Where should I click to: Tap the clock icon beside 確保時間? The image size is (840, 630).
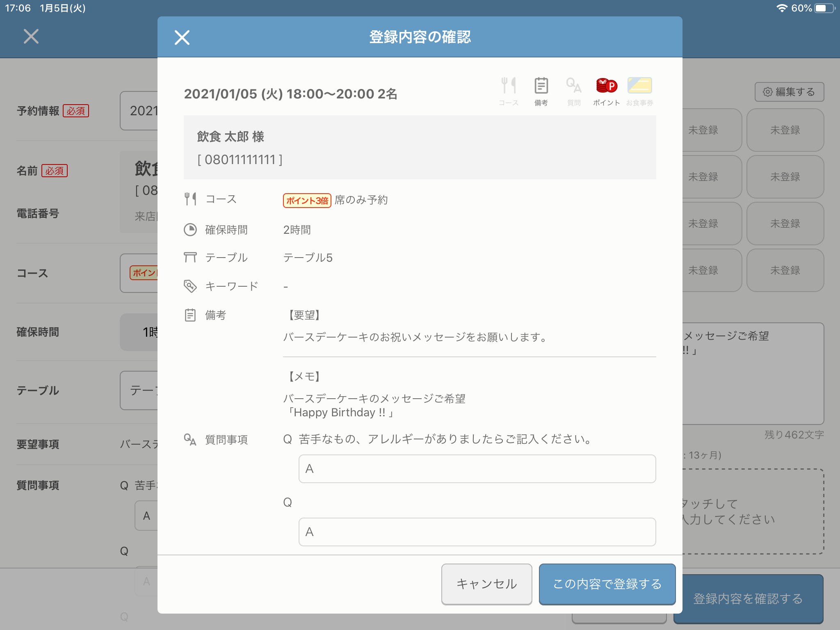point(190,230)
